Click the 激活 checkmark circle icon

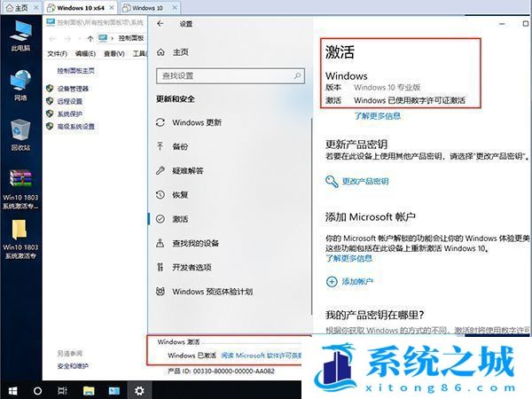tap(160, 219)
